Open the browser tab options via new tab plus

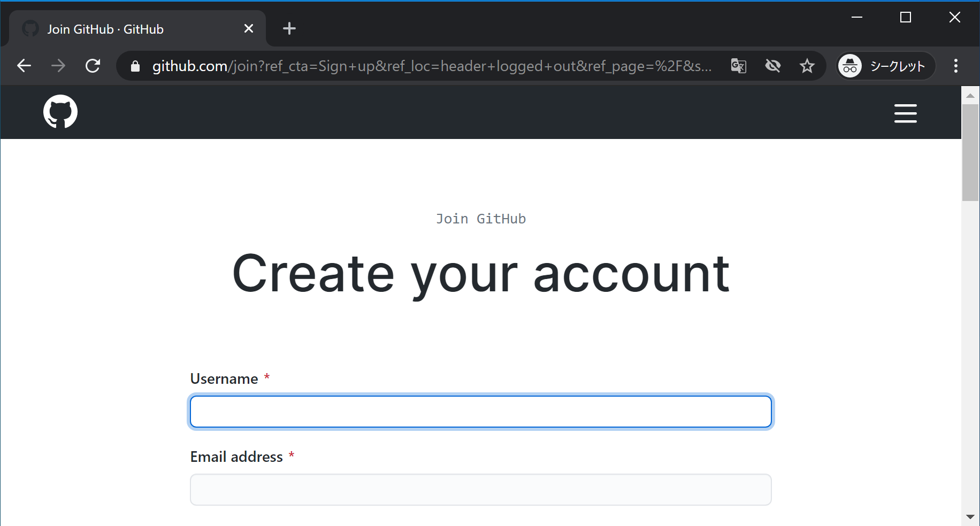[x=289, y=28]
